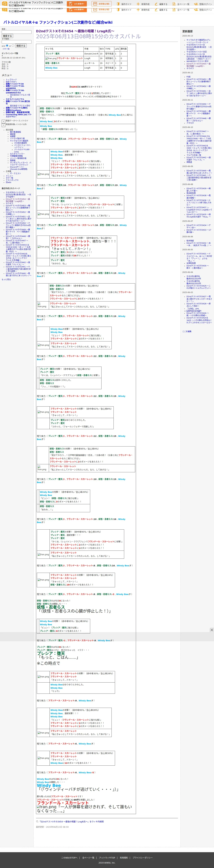Click the 検索する button below the 検索 field
This screenshot has height=868, width=214.
pos(7,36)
